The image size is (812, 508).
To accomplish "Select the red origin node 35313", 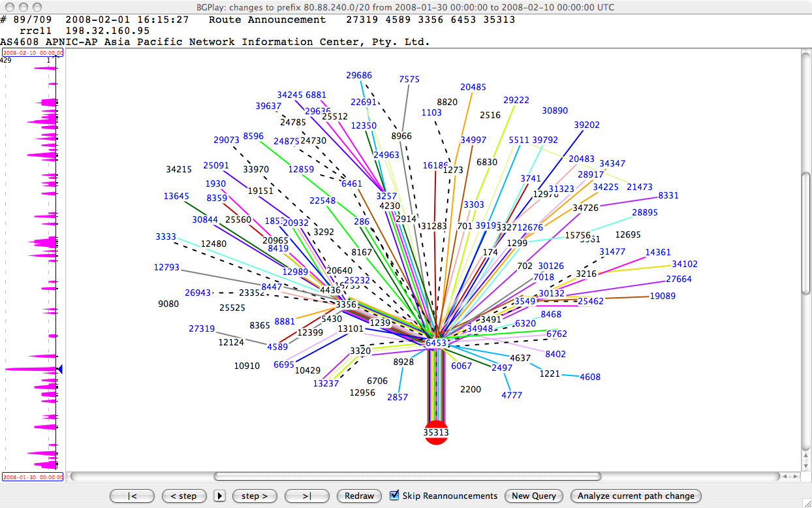I will pyautogui.click(x=436, y=433).
